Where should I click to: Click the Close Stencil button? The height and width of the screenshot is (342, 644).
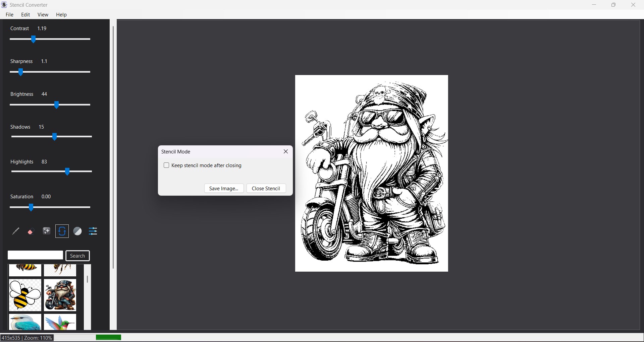(x=266, y=188)
